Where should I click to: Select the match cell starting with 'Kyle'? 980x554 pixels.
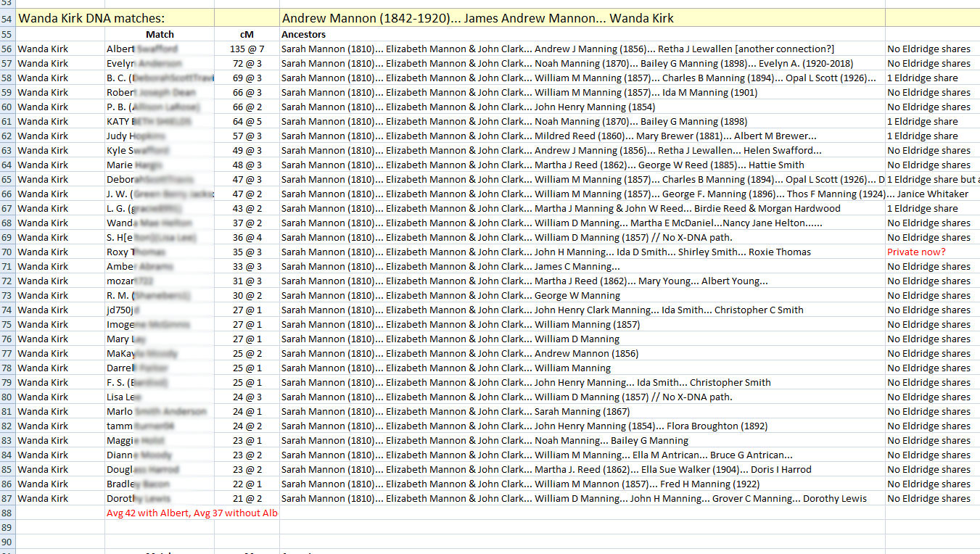click(x=160, y=150)
